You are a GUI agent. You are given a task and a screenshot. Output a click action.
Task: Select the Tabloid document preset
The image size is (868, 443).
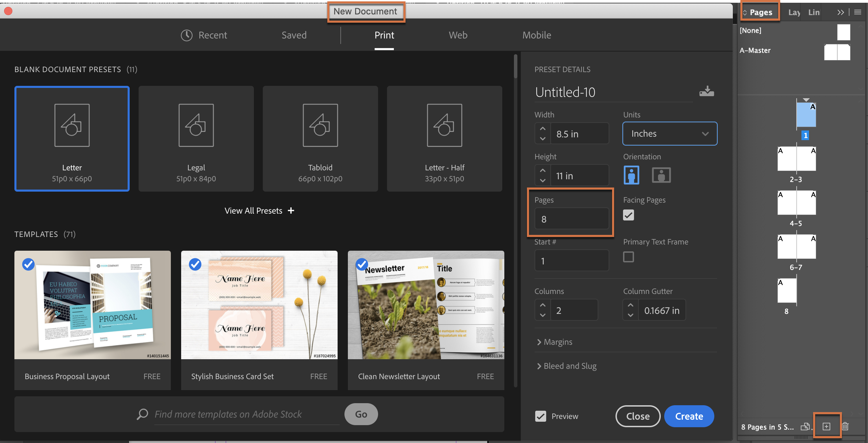[320, 139]
